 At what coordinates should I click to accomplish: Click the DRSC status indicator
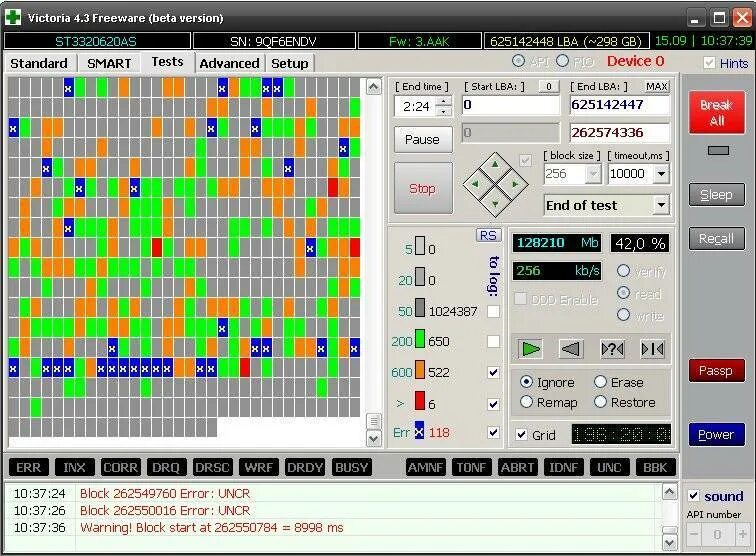pyautogui.click(x=212, y=467)
